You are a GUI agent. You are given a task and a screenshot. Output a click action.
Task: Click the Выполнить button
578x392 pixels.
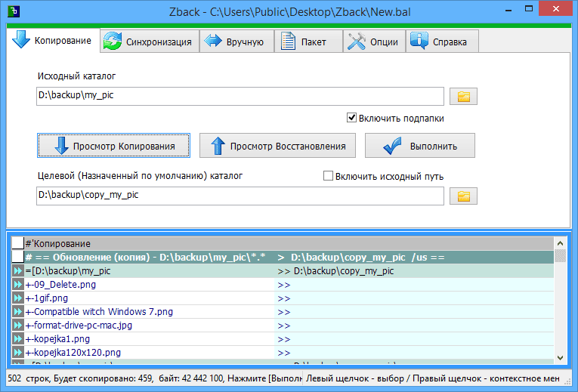[x=420, y=146]
